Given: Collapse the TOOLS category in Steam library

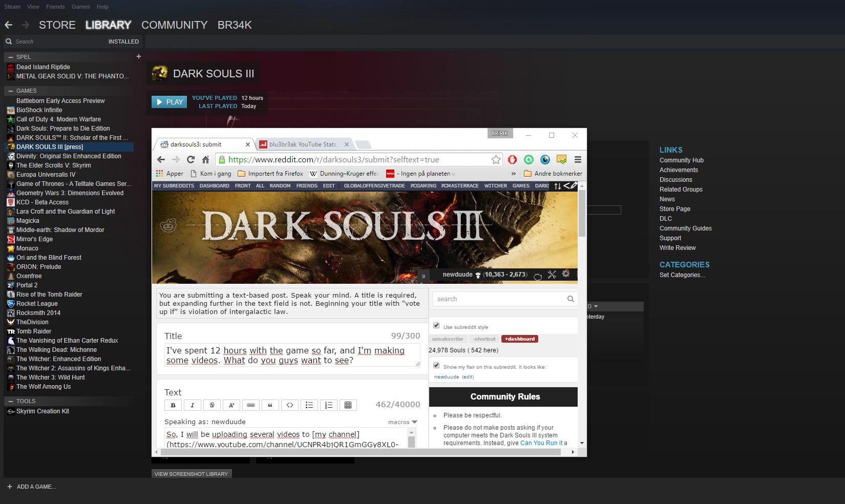Looking at the screenshot, I should pos(11,401).
